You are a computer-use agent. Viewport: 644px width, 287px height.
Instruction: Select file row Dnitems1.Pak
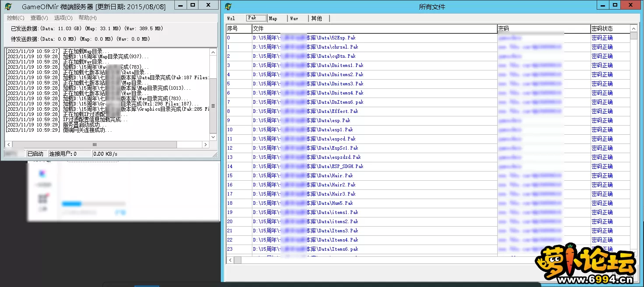point(428,65)
